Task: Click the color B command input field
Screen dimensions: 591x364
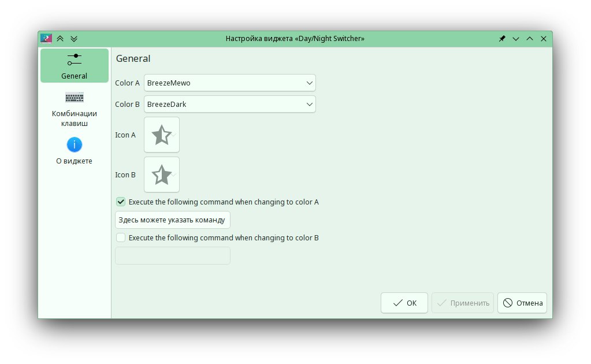Action: (172, 255)
